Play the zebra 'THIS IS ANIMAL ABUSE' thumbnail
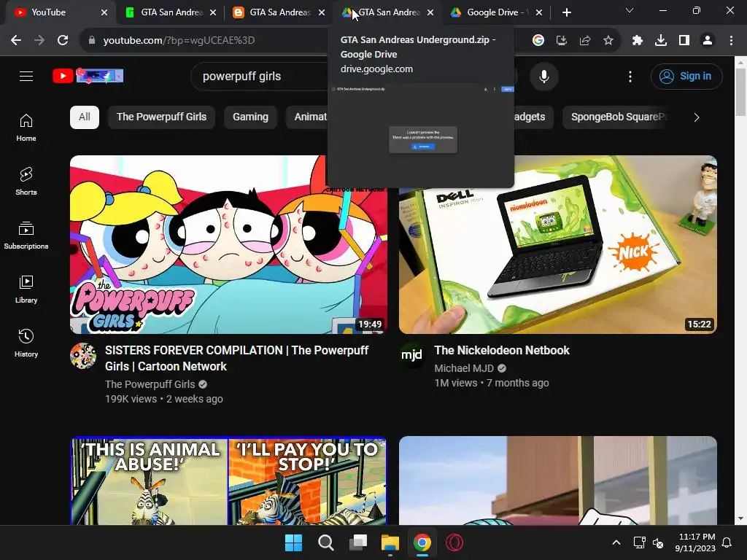The image size is (747, 560). pos(228,481)
